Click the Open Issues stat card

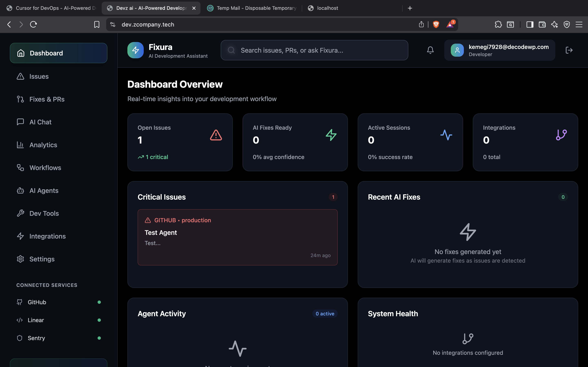point(180,142)
